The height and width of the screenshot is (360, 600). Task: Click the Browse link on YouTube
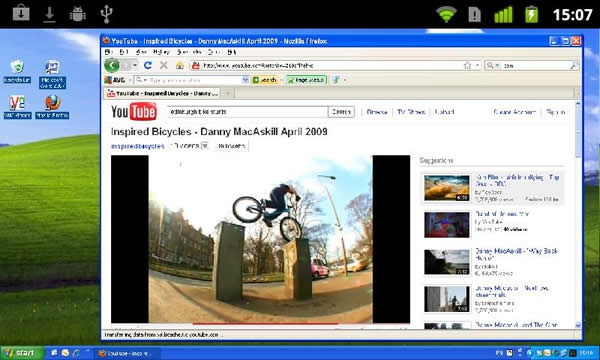click(377, 112)
